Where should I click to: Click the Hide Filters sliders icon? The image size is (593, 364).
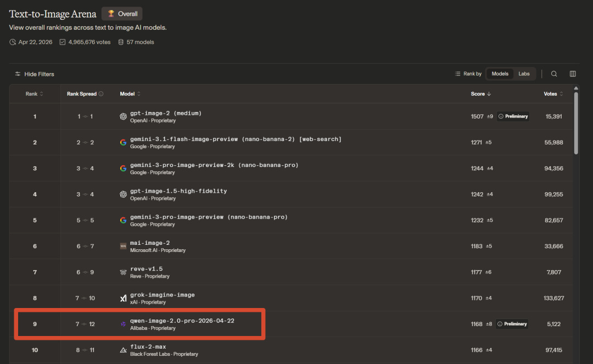pos(18,74)
